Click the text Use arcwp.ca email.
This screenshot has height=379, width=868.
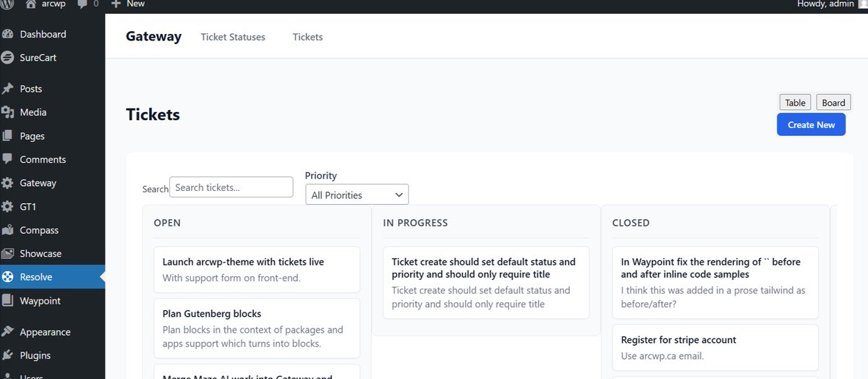coord(662,356)
